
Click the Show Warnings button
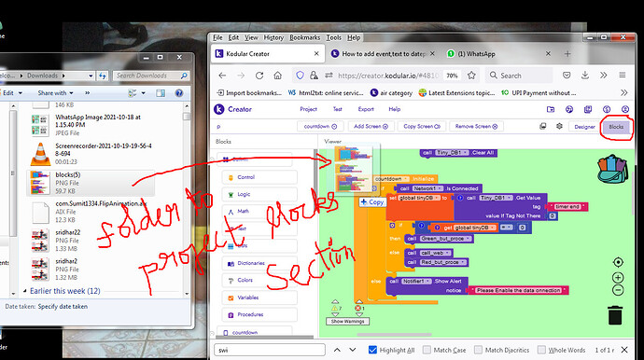coord(347,322)
